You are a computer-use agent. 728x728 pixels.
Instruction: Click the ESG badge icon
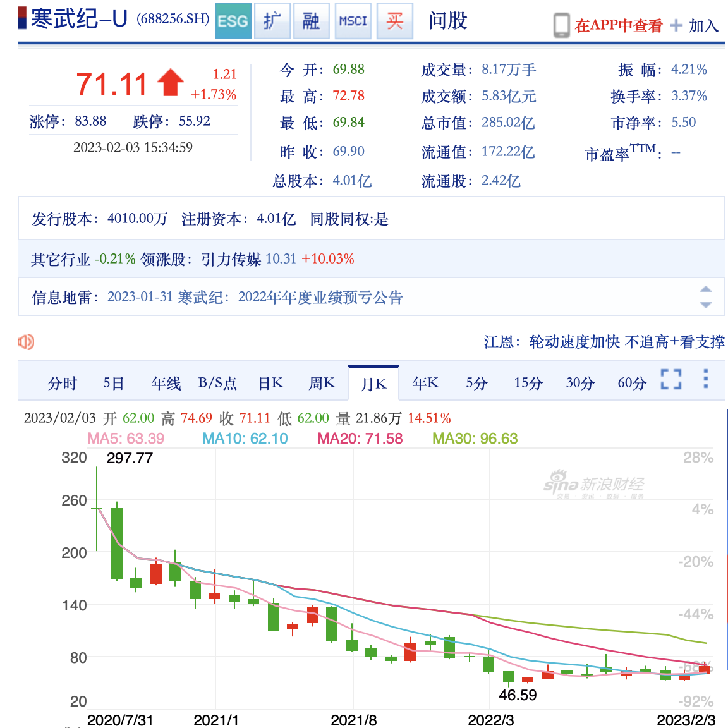(233, 21)
